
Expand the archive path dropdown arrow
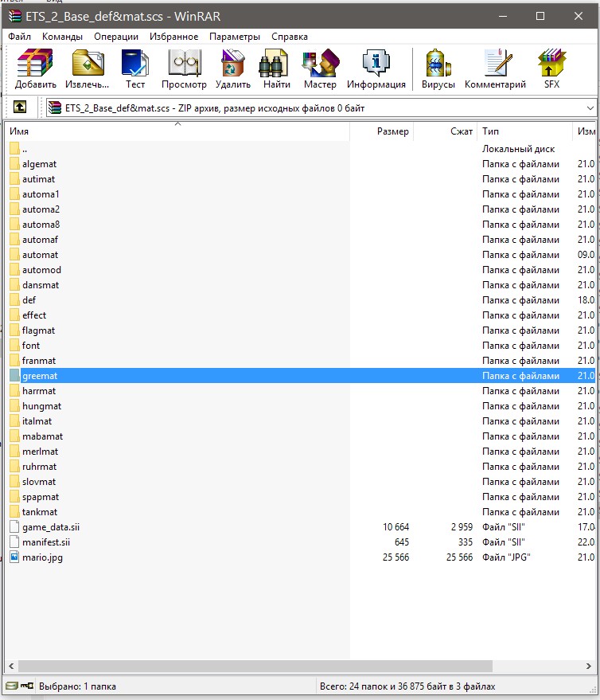[590, 108]
